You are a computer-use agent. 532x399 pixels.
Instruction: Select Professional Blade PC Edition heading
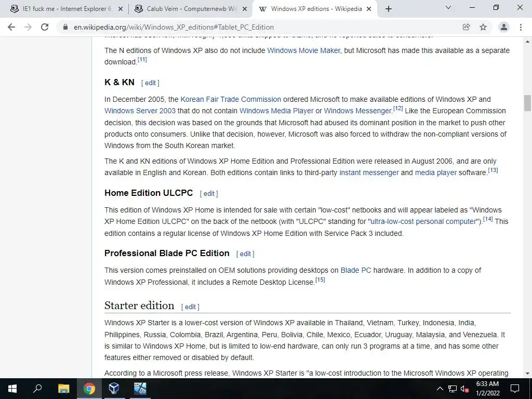167,254
